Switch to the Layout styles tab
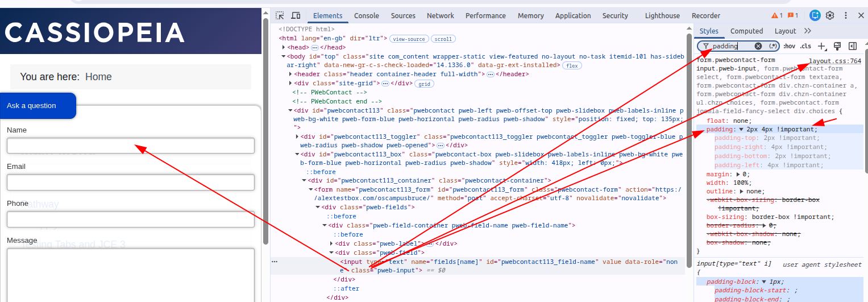The image size is (868, 302). (x=785, y=31)
